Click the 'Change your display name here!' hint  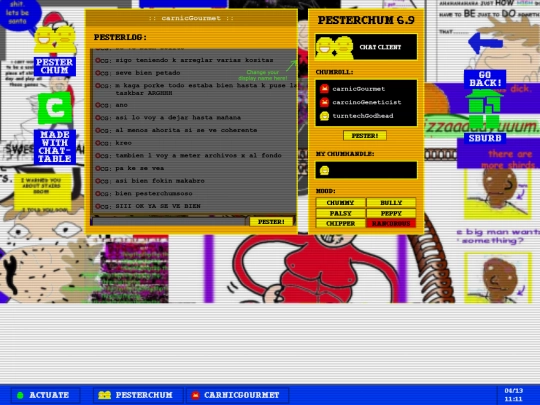coord(262,75)
